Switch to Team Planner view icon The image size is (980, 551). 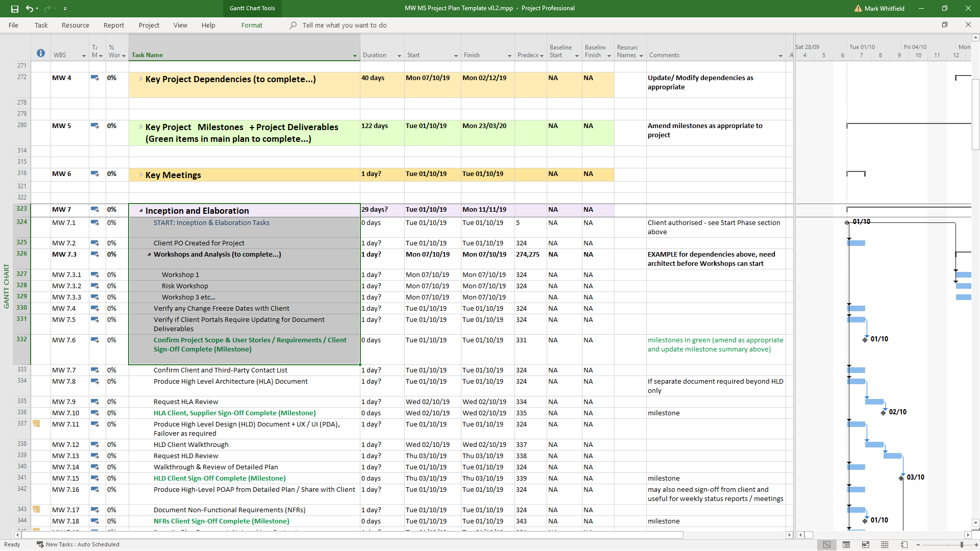point(866,545)
